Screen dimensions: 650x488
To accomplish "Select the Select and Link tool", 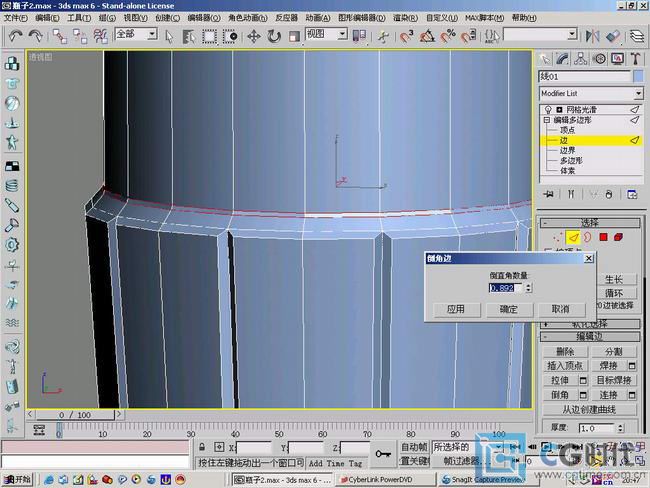I will click(x=60, y=36).
